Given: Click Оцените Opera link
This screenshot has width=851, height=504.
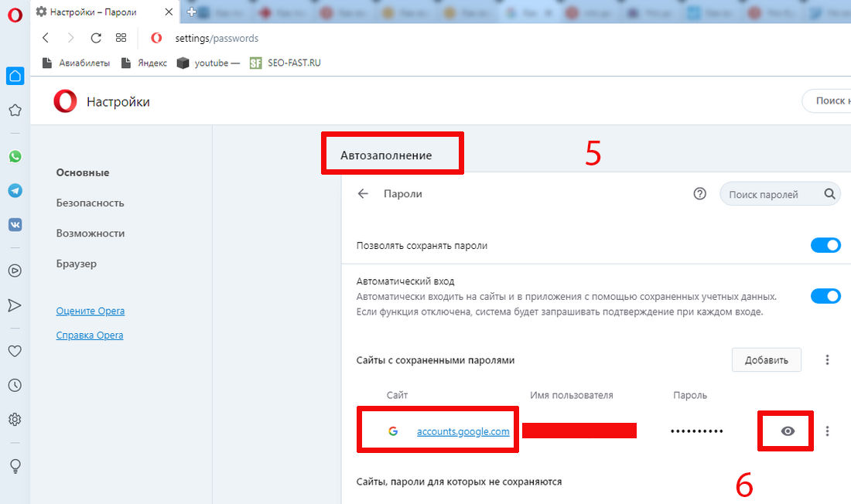Looking at the screenshot, I should (x=90, y=311).
